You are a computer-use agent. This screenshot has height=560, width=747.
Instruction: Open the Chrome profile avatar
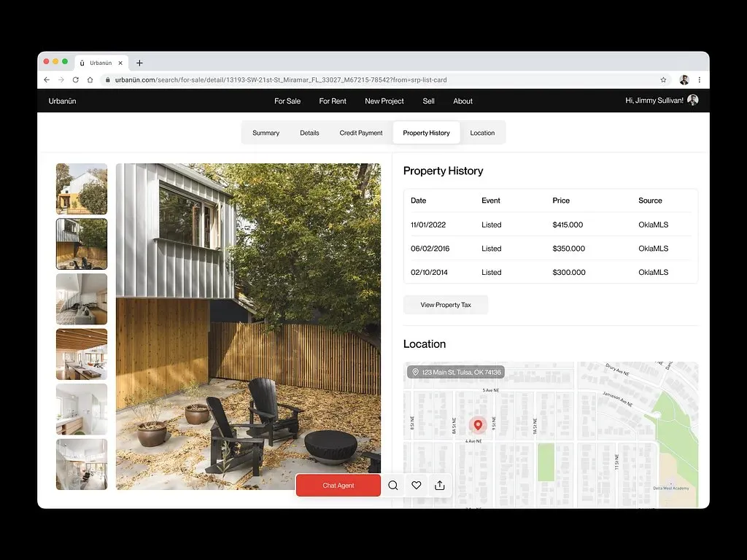coord(684,80)
